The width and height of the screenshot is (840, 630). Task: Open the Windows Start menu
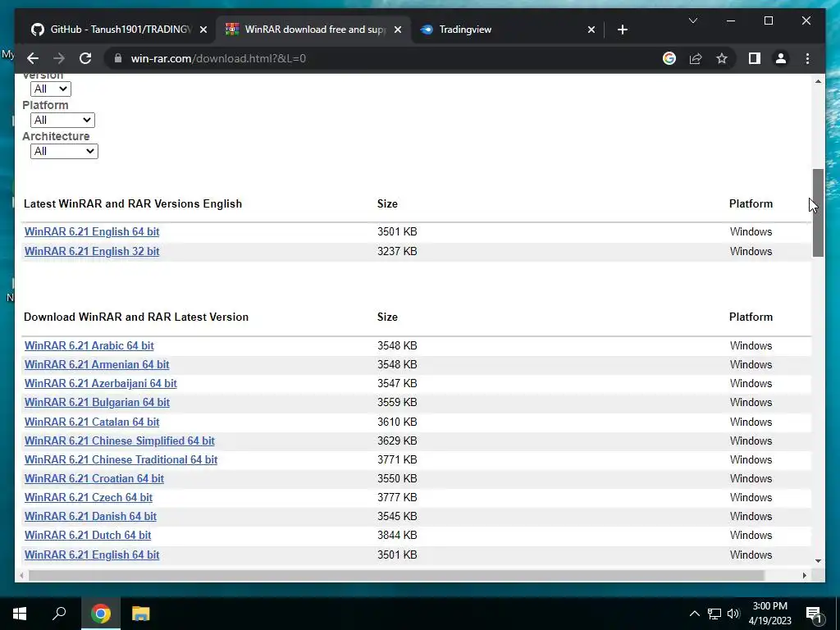pyautogui.click(x=20, y=614)
